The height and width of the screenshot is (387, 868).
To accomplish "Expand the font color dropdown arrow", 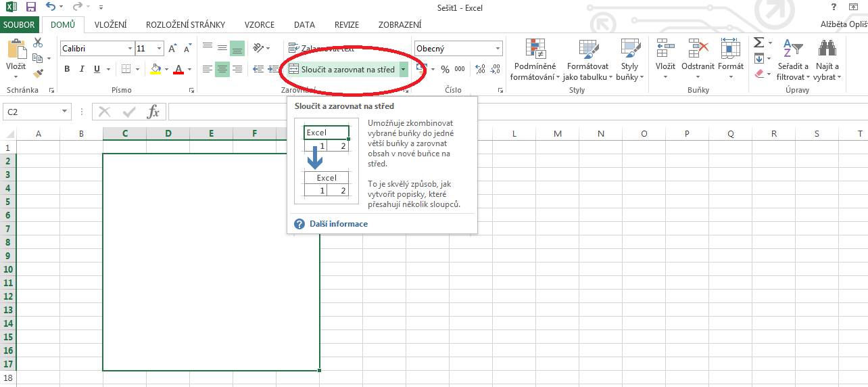I will [189, 69].
